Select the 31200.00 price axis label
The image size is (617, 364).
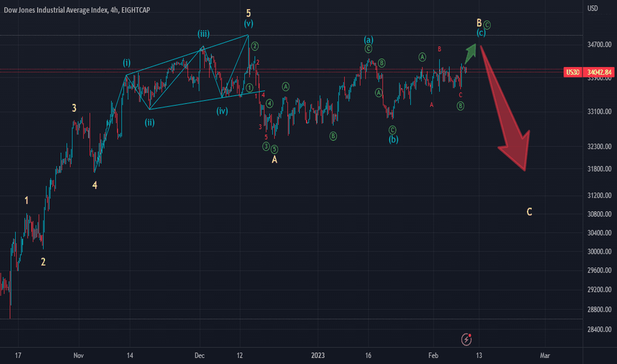point(599,196)
